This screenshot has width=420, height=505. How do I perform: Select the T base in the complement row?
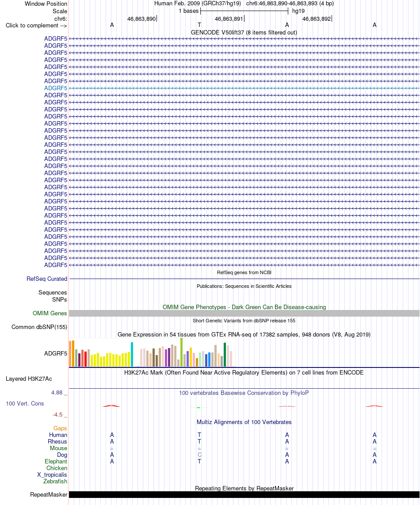[x=199, y=25]
